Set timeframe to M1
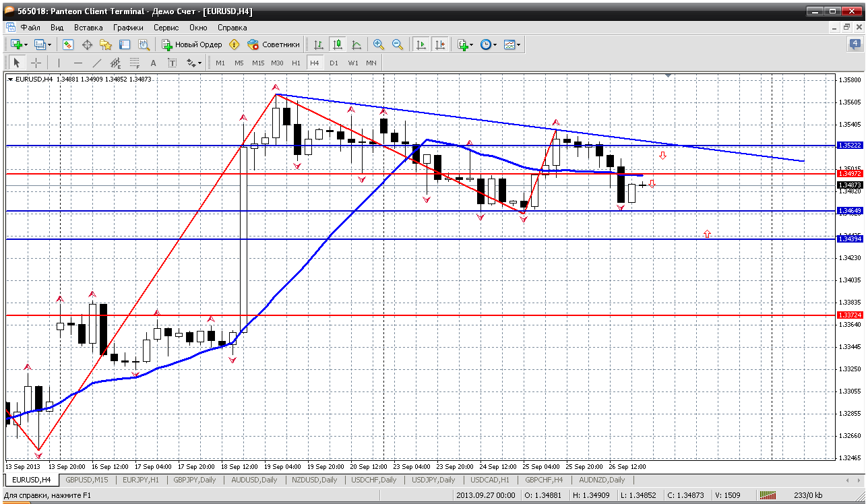The width and height of the screenshot is (868, 504). tap(220, 63)
